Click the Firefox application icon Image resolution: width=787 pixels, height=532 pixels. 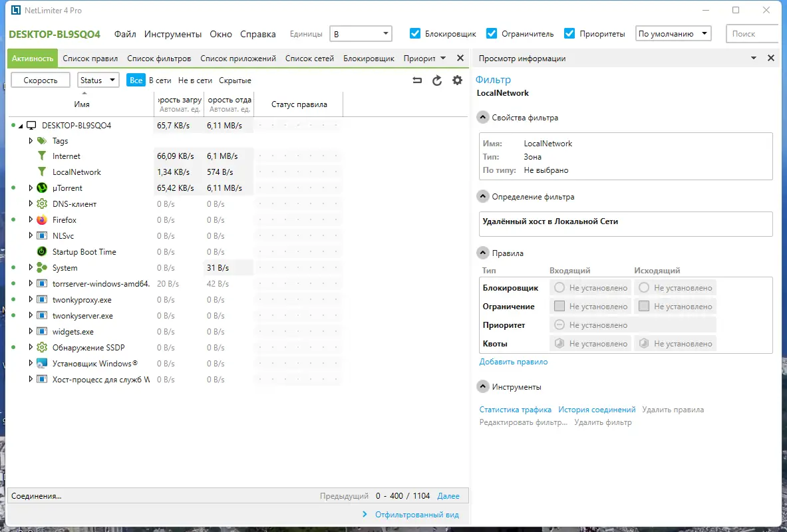tap(42, 220)
